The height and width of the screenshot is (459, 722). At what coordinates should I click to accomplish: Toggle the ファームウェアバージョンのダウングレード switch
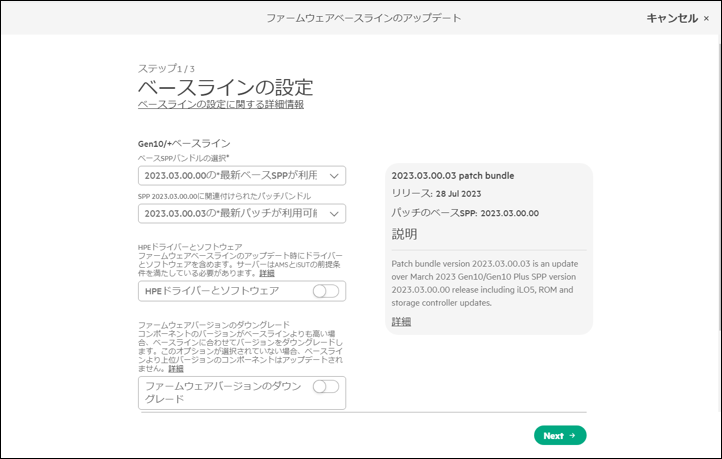(x=326, y=386)
